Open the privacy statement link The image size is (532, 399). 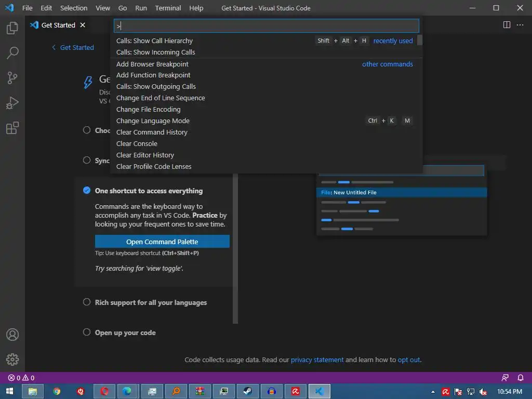pyautogui.click(x=317, y=360)
